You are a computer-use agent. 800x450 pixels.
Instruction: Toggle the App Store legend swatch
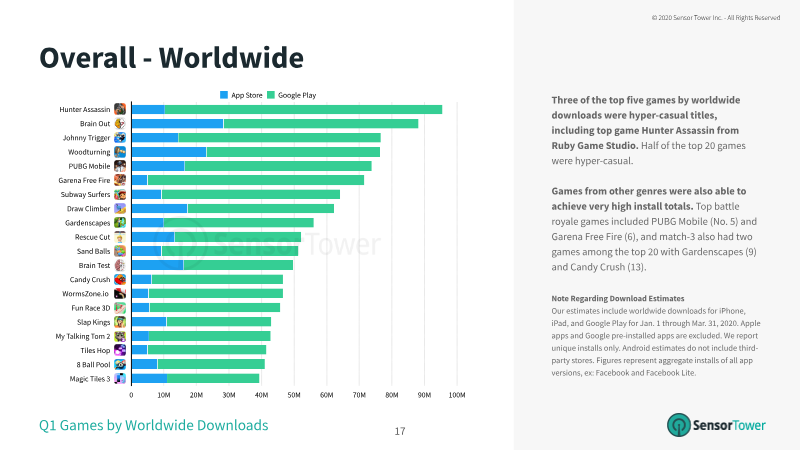coord(224,95)
